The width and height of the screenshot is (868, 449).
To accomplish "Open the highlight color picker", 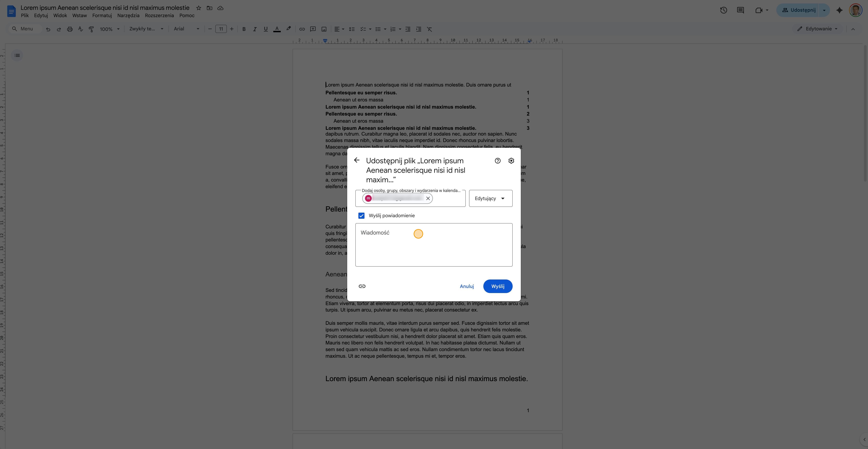I will 288,29.
